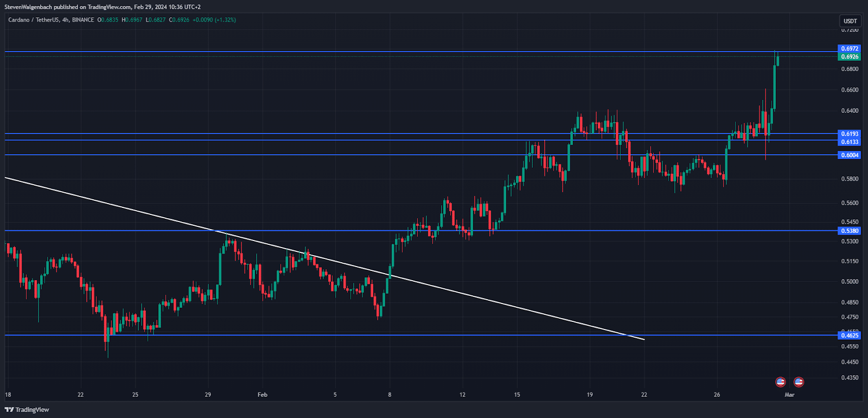
Task: Select the 0.6193 horizontal line price label
Action: click(850, 134)
